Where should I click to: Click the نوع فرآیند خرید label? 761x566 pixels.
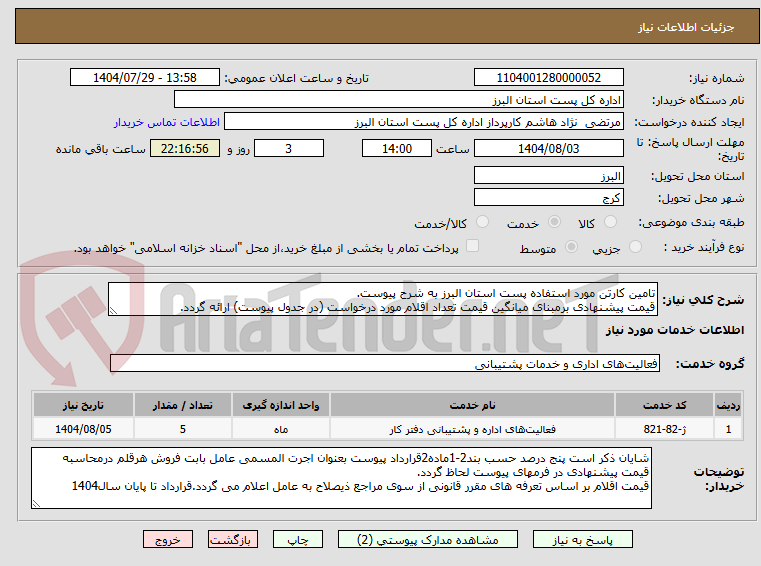704,248
